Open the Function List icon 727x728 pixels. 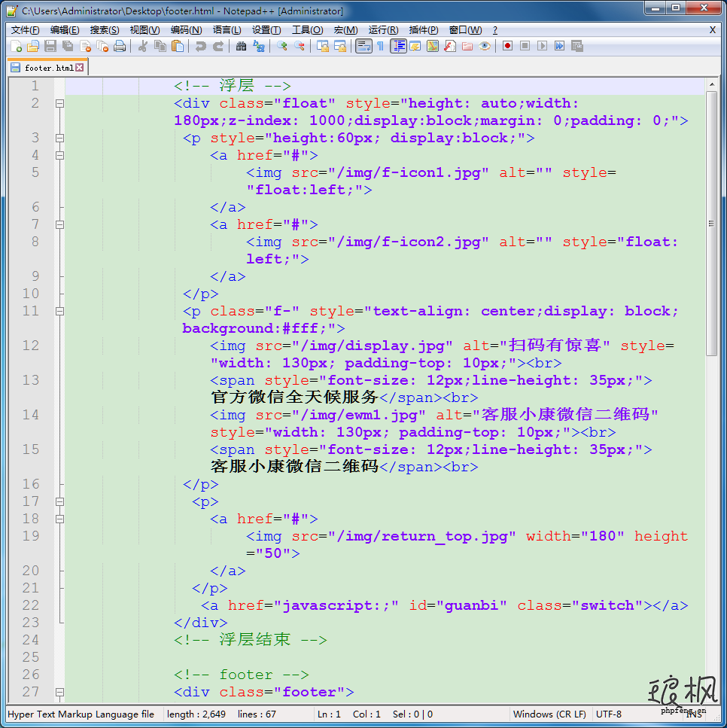pyautogui.click(x=450, y=46)
